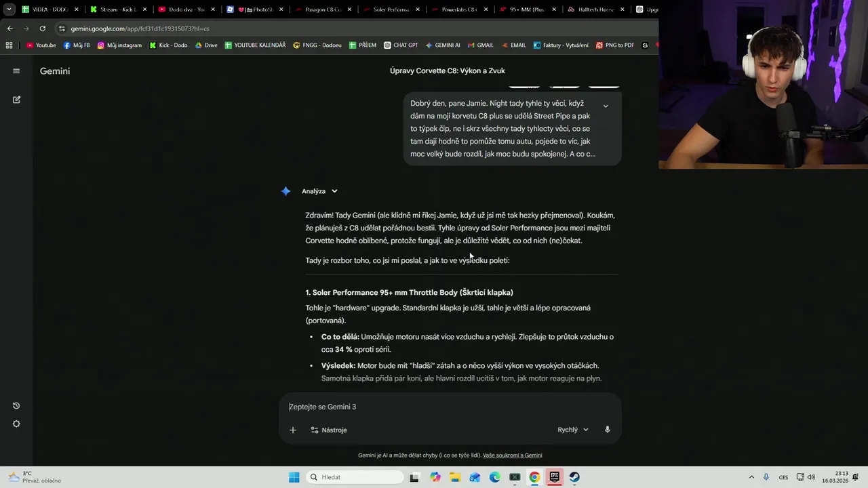Switch to the Powerlabs C8 tab
This screenshot has height=488, width=868.
pos(460,9)
